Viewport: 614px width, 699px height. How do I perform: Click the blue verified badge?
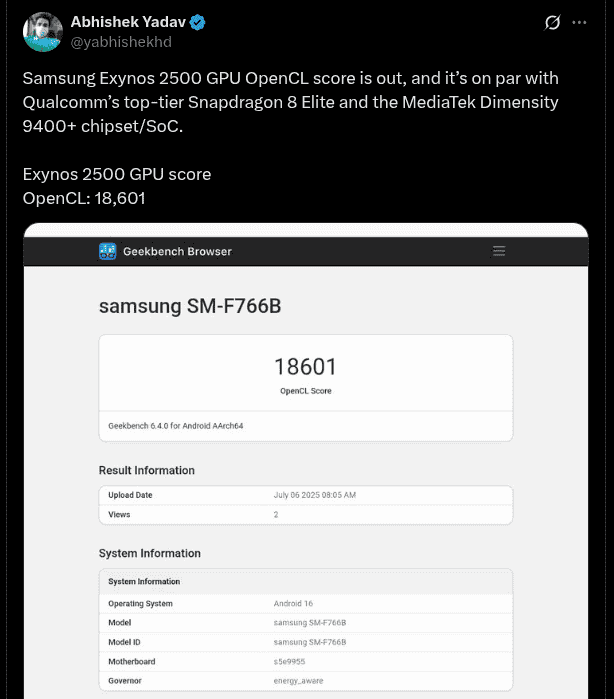pos(198,23)
